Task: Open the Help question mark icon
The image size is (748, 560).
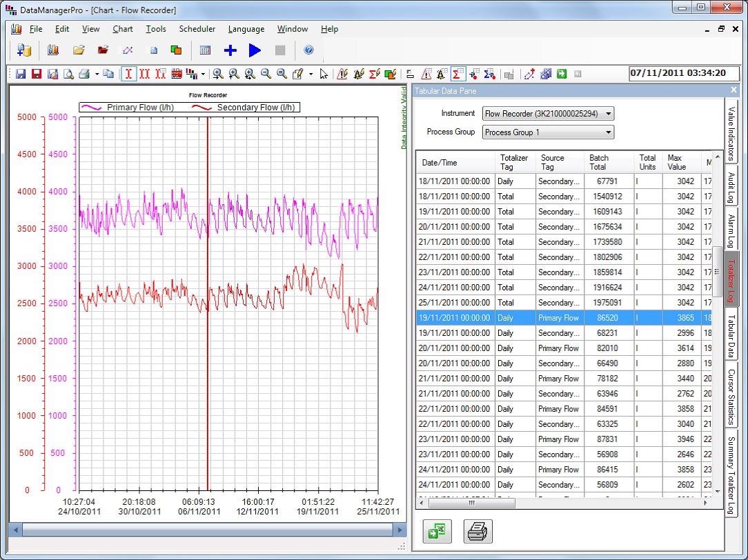Action: pos(308,50)
